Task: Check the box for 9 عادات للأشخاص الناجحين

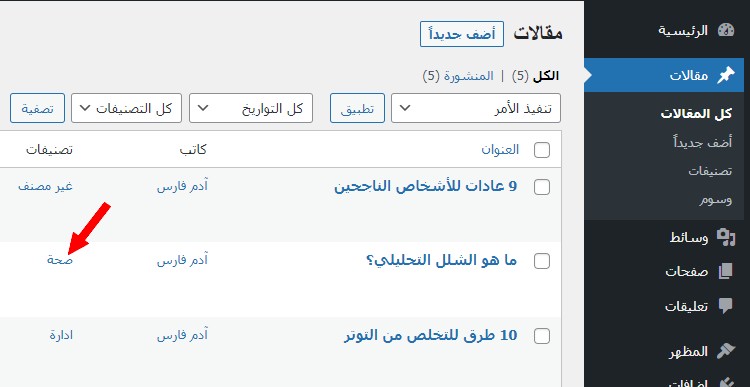Action: click(541, 187)
